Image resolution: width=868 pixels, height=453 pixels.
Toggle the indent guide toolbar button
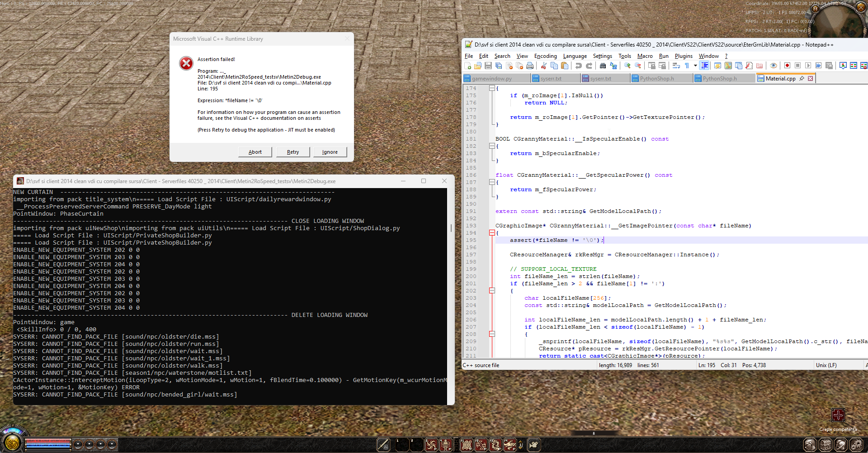[x=704, y=66]
